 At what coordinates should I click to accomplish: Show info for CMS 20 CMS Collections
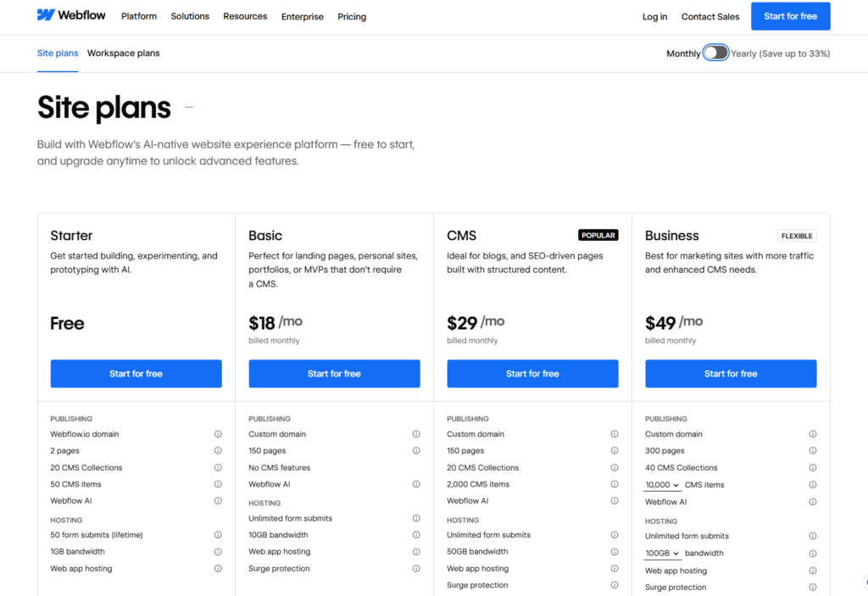click(615, 467)
